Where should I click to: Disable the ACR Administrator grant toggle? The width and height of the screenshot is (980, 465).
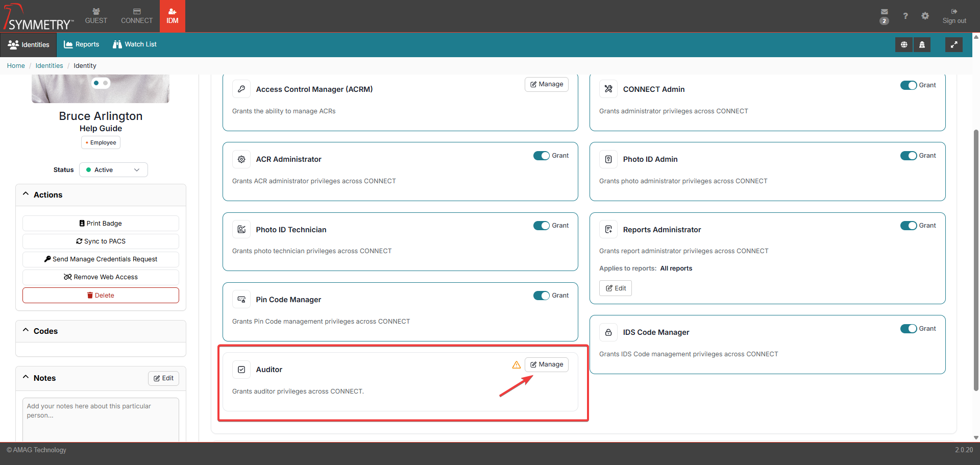[x=541, y=156]
